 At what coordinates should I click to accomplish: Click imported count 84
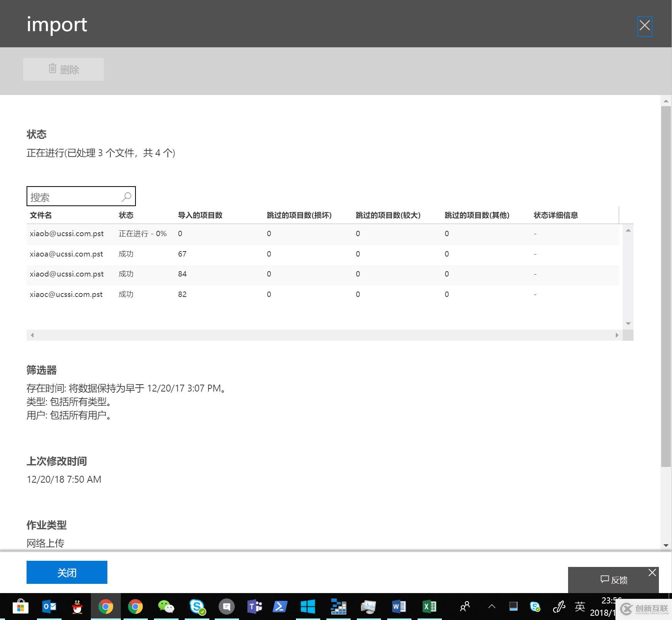(182, 274)
